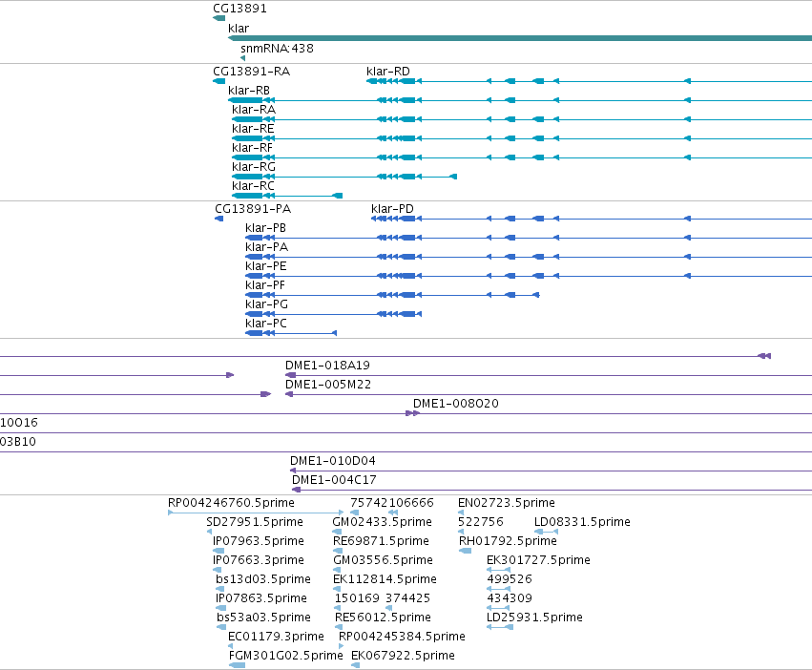This screenshot has width=812, height=670.
Task: Open the klar-PD protein label
Action: (x=392, y=209)
